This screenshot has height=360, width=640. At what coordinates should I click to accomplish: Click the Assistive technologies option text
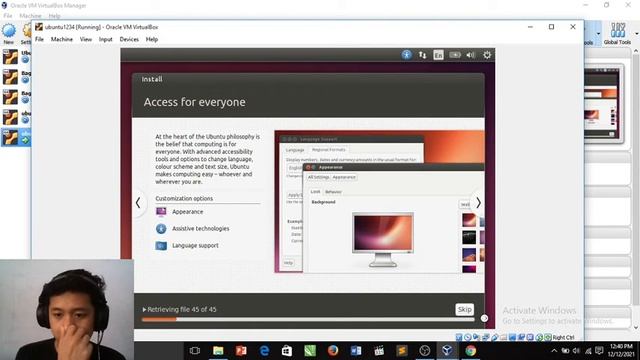point(200,229)
